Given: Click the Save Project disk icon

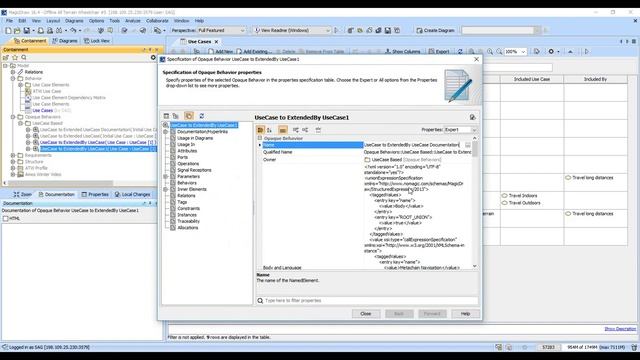Looking at the screenshot, I should 27,31.
